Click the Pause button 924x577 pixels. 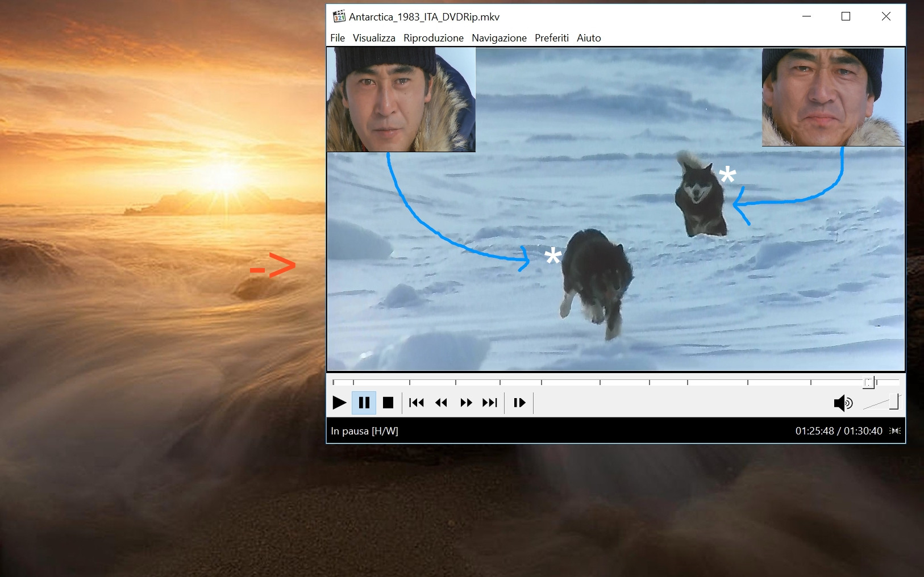pyautogui.click(x=364, y=403)
